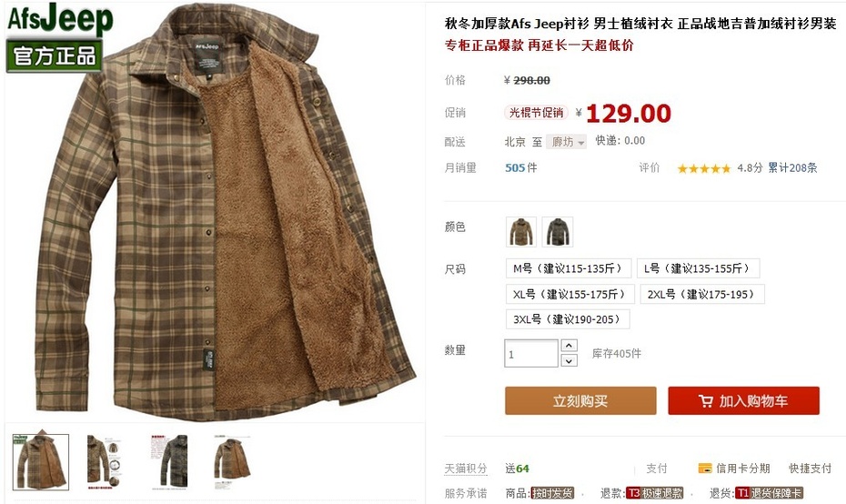Screen dimensions: 846x504
Task: Click the five-star rating icons
Action: pyautogui.click(x=703, y=168)
